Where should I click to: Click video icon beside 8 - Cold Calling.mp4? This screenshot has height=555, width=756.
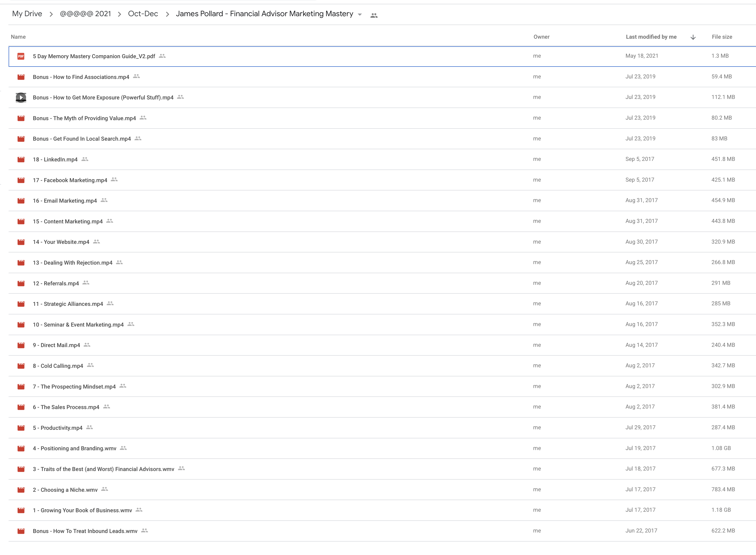click(21, 366)
